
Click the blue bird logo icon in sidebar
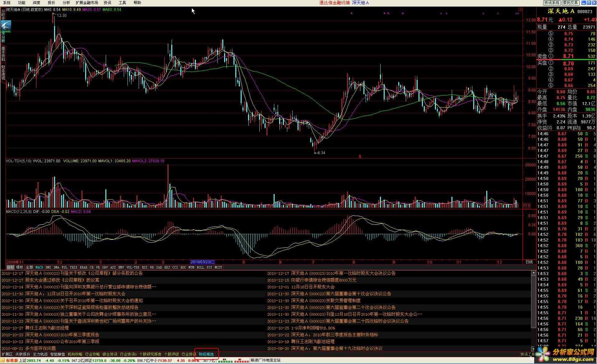(x=5, y=26)
